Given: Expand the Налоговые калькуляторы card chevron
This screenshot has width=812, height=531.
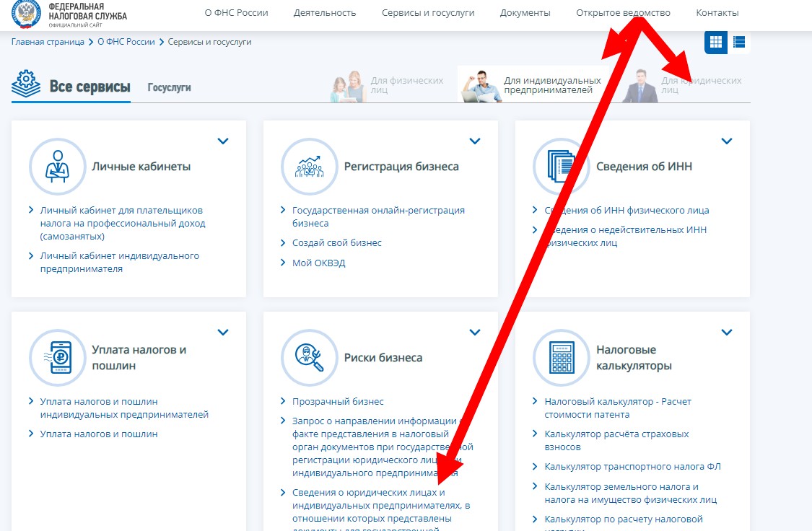Looking at the screenshot, I should point(727,333).
